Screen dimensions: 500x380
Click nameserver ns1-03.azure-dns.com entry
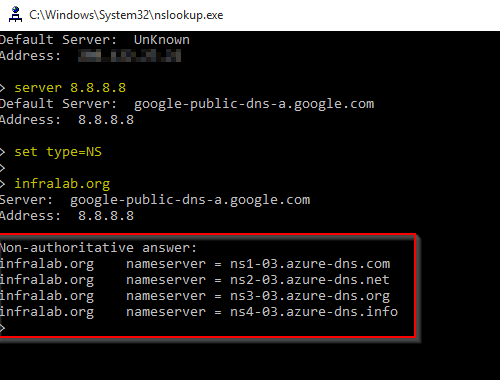click(195, 264)
